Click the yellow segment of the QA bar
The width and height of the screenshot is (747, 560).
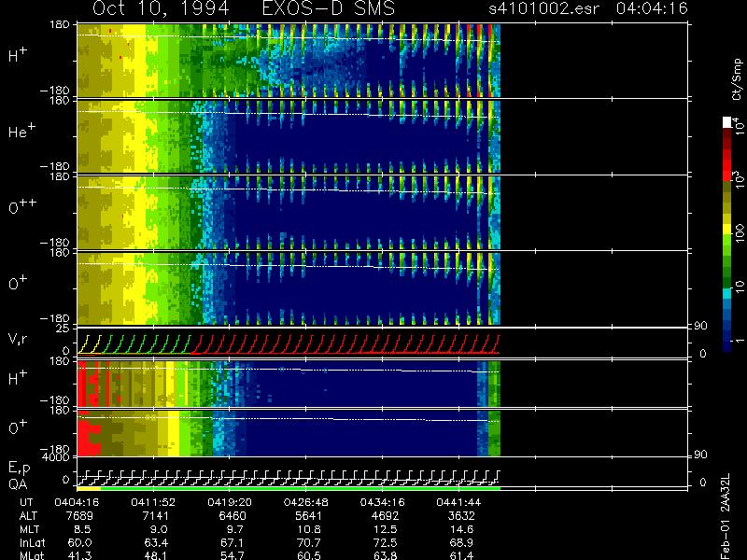[89, 488]
